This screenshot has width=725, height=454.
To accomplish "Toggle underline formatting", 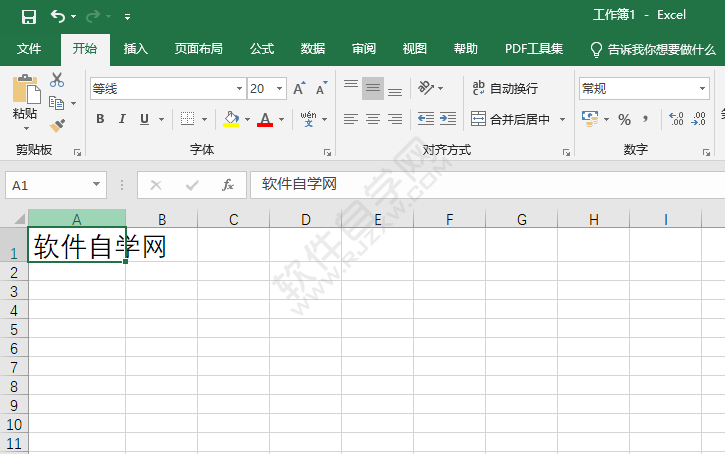I will tap(144, 119).
